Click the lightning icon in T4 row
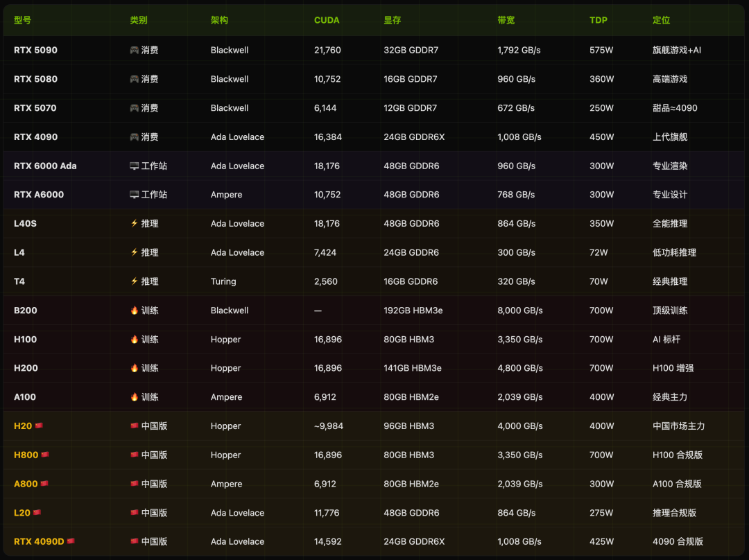 click(135, 281)
